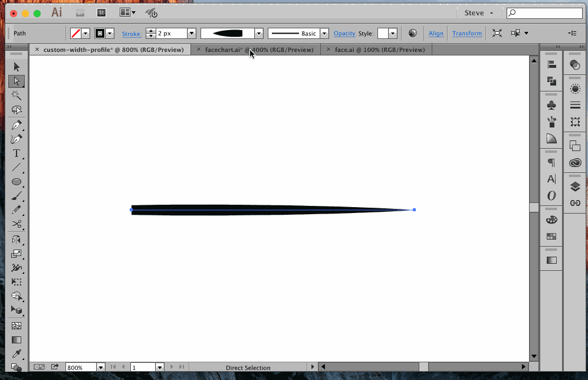Open the Arrange Documents dropdown
Viewport: 588px width, 380px height.
click(127, 12)
